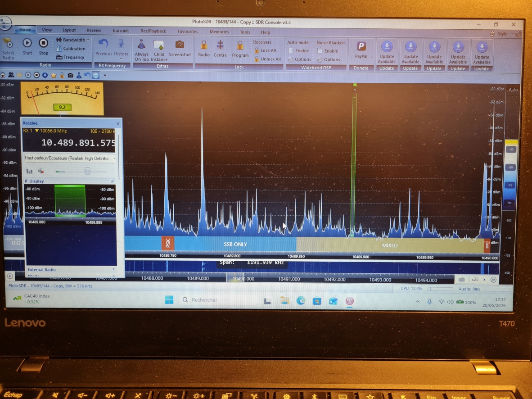This screenshot has width=532, height=399.
Task: Click the quick access camera icon
Action: [x=70, y=75]
